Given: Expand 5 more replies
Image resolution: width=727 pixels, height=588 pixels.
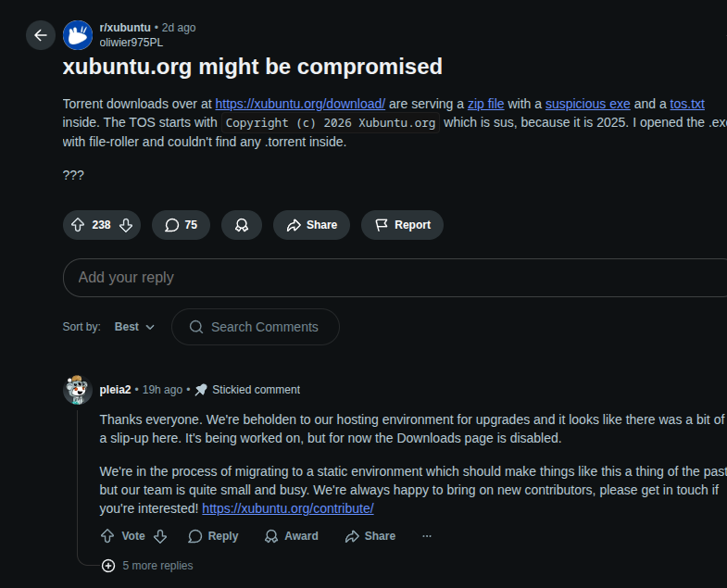Looking at the screenshot, I should pyautogui.click(x=148, y=565).
